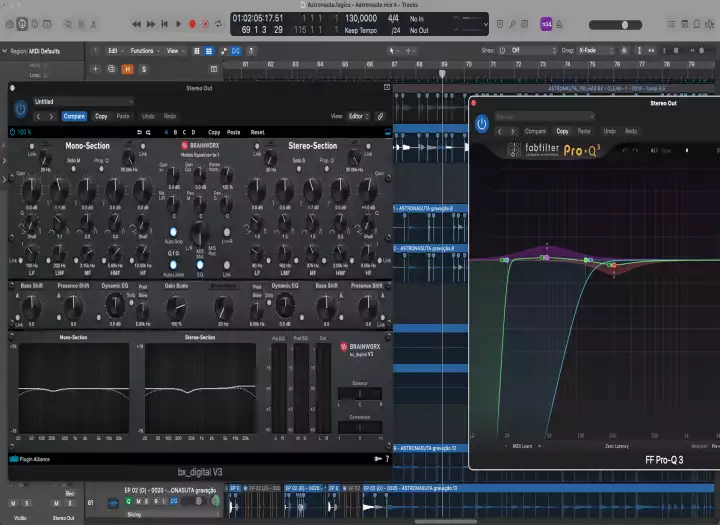Click the Fast Forward transport button

pos(151,24)
